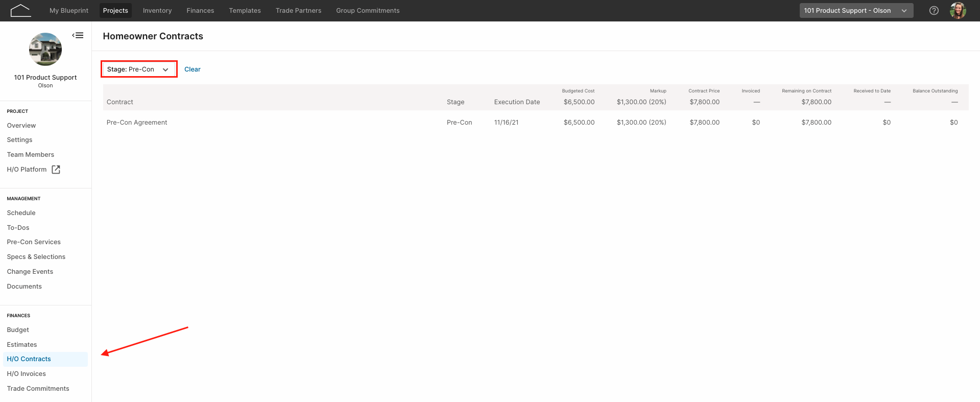Open H/O Platform link
The image size is (980, 402).
(x=27, y=170)
